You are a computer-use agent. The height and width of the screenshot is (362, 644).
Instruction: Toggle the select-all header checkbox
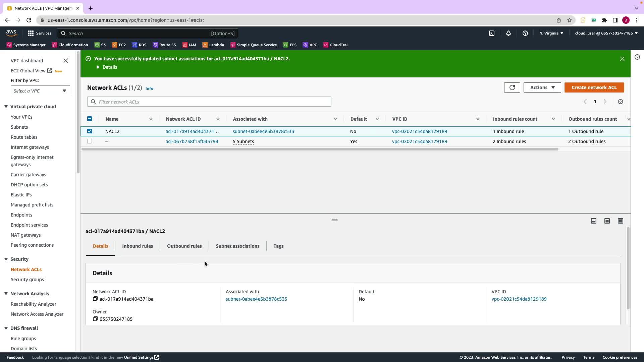(90, 119)
